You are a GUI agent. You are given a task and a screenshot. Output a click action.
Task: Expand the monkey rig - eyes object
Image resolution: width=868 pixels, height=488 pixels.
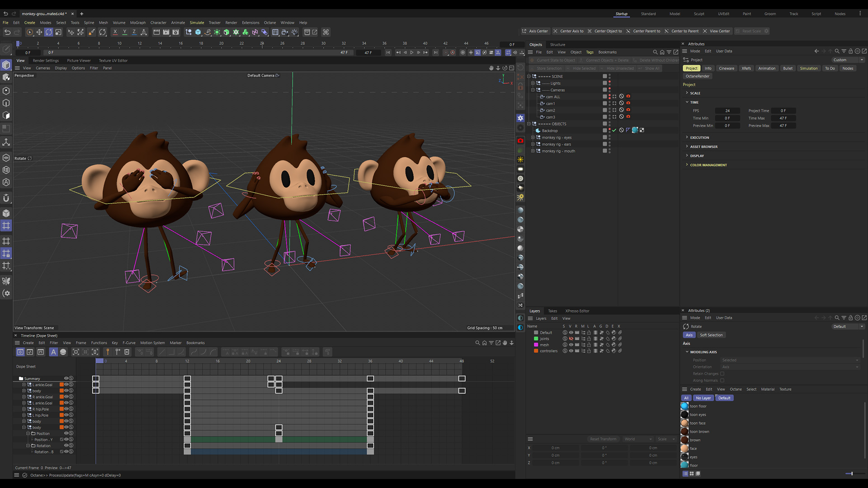[x=533, y=137]
